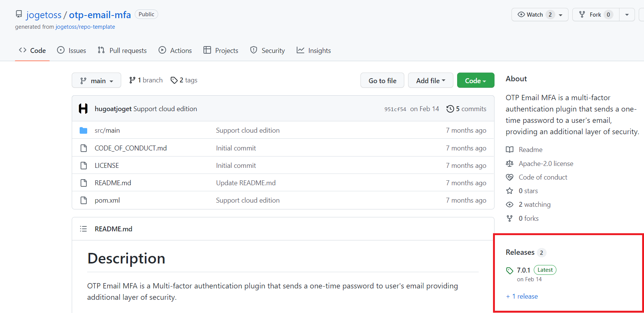Open README table of contents list icon

pos(83,229)
